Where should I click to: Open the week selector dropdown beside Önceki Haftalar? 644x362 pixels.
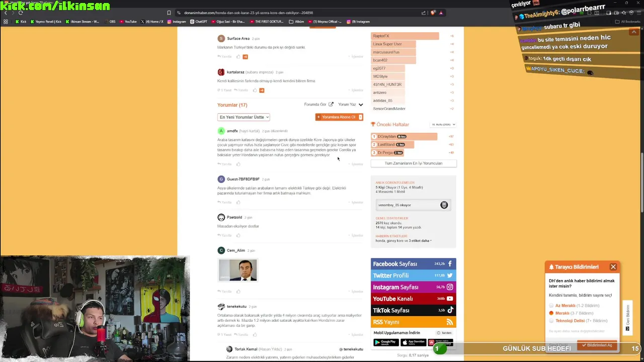point(443,124)
